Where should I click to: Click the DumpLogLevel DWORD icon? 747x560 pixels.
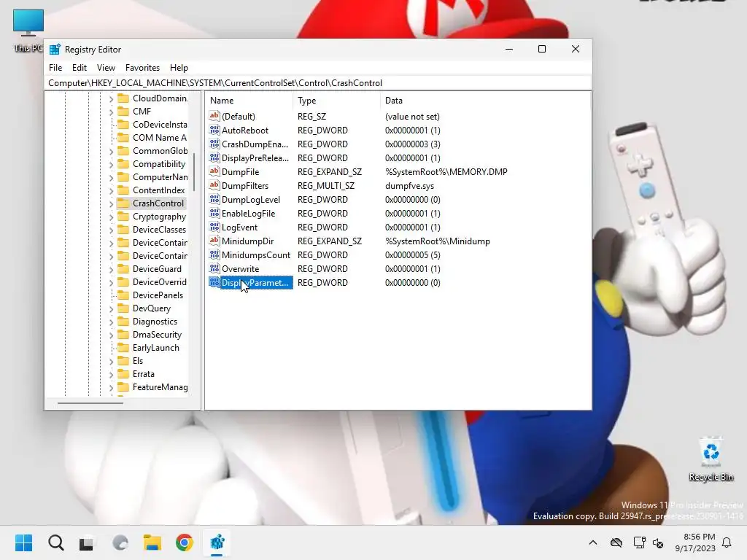(x=214, y=199)
